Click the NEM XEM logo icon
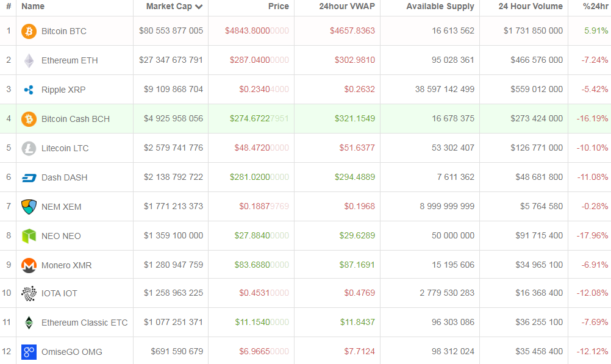The width and height of the screenshot is (611, 364). (x=29, y=207)
